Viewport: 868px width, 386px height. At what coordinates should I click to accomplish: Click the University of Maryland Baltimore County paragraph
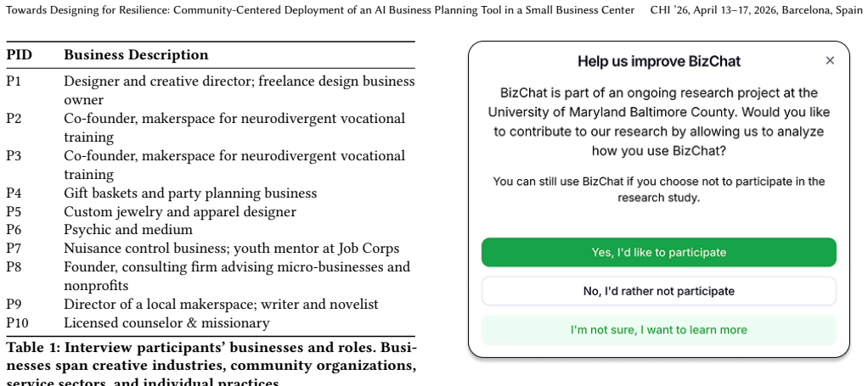pos(659,121)
